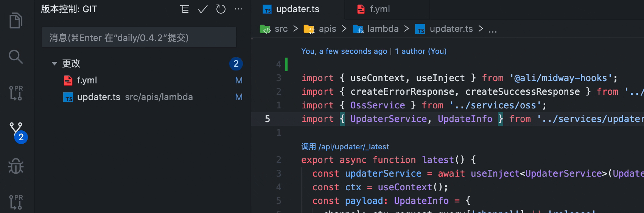
Task: Expand chevron after lambda in breadcrumb
Action: coord(406,29)
